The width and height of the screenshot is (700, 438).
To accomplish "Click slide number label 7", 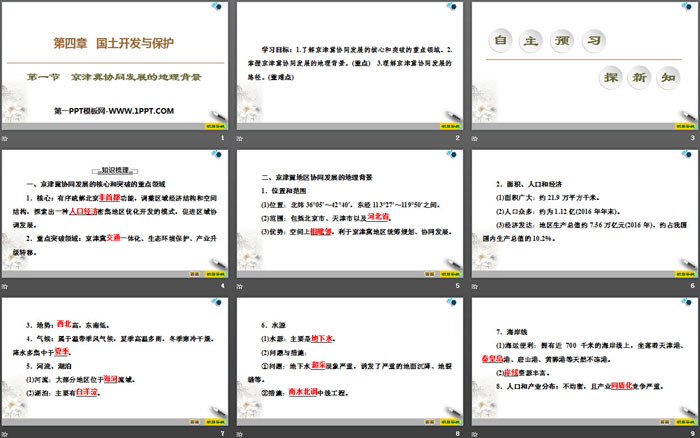I will 223,434.
